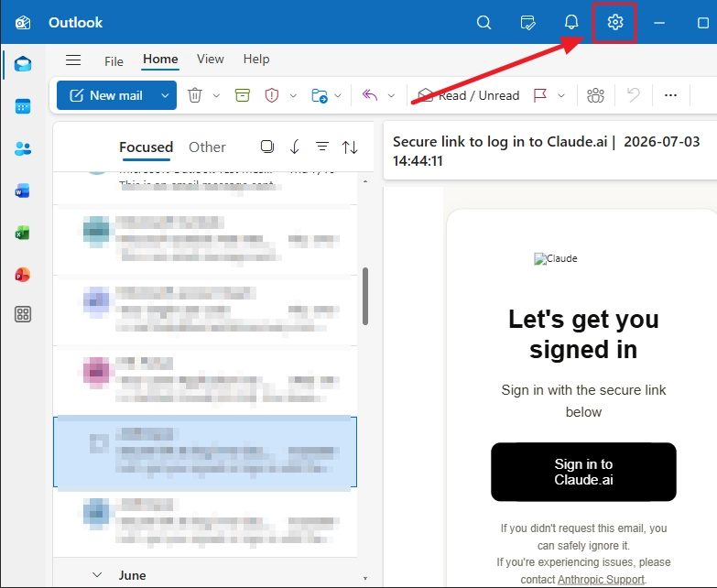Open More apps grid icon

(23, 314)
